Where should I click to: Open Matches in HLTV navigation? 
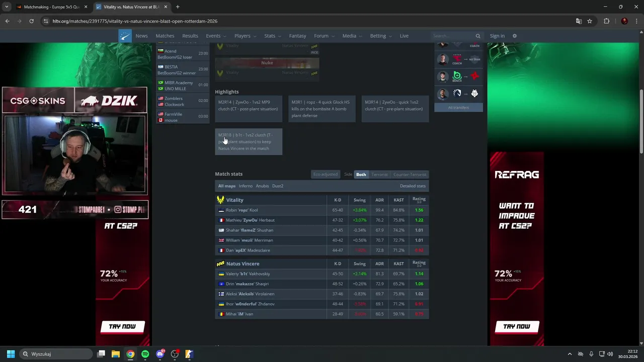[165, 36]
